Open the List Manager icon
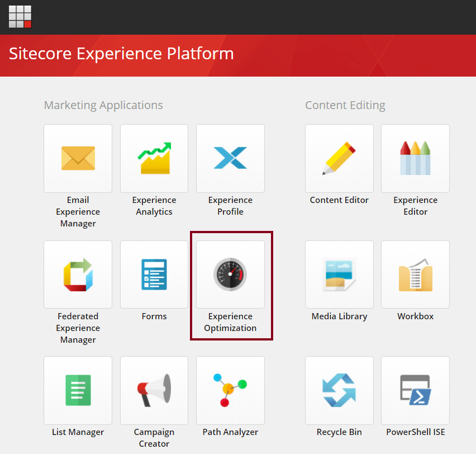Screen dimensions: 476x454 pos(78,390)
